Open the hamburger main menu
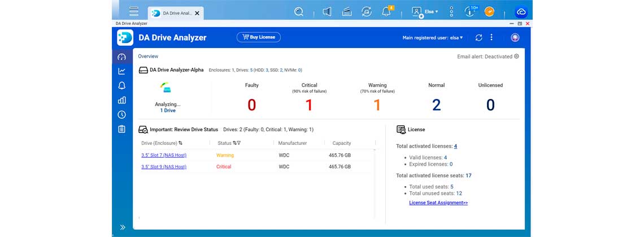The width and height of the screenshot is (644, 237). 134,12
